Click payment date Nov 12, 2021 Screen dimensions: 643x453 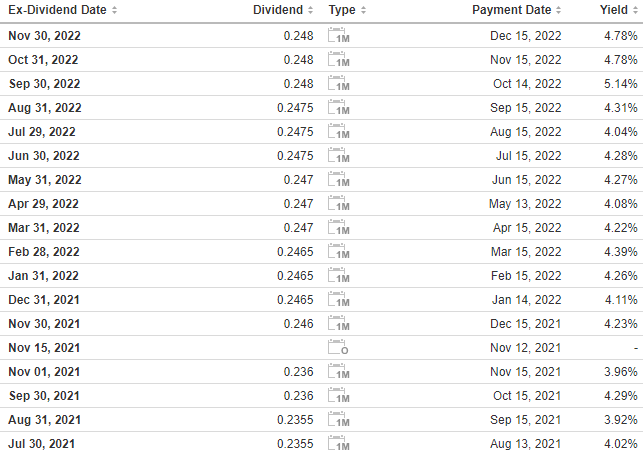click(525, 348)
